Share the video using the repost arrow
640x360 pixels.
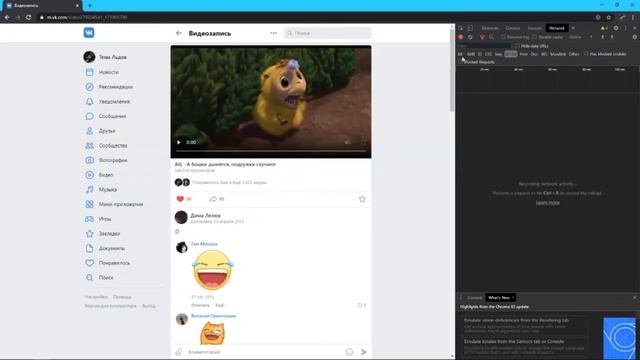pyautogui.click(x=213, y=199)
